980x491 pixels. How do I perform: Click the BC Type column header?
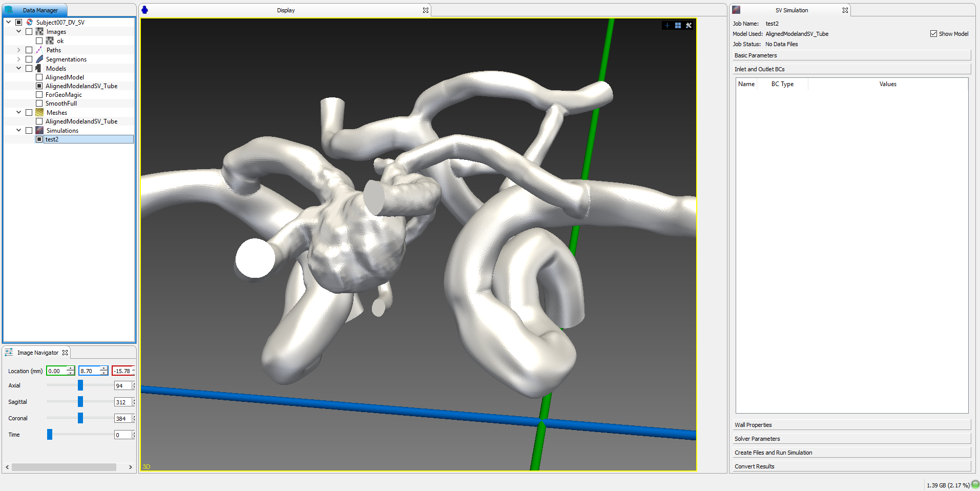[x=782, y=84]
